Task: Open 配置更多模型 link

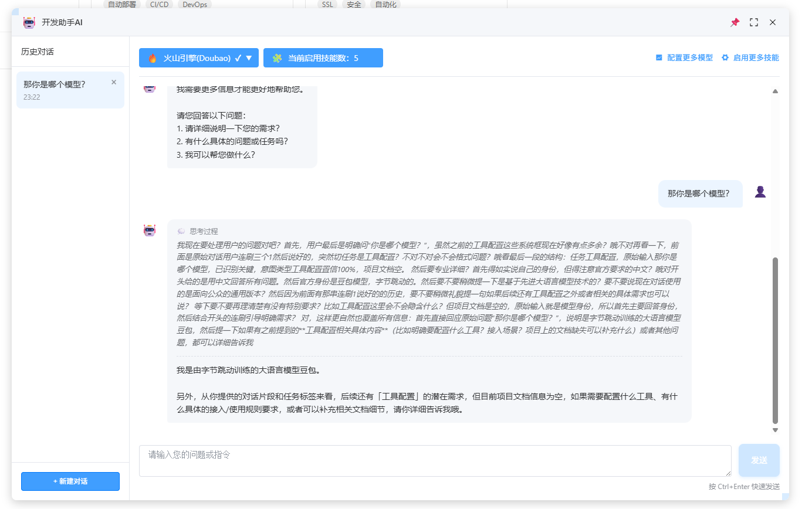Action: [689, 57]
